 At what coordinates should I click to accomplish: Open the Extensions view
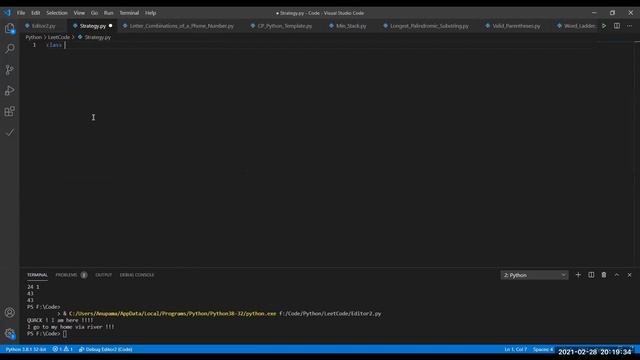point(9,111)
